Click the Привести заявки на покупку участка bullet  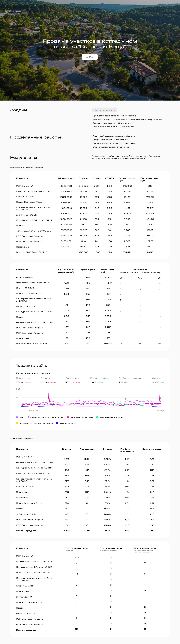pos(114,116)
